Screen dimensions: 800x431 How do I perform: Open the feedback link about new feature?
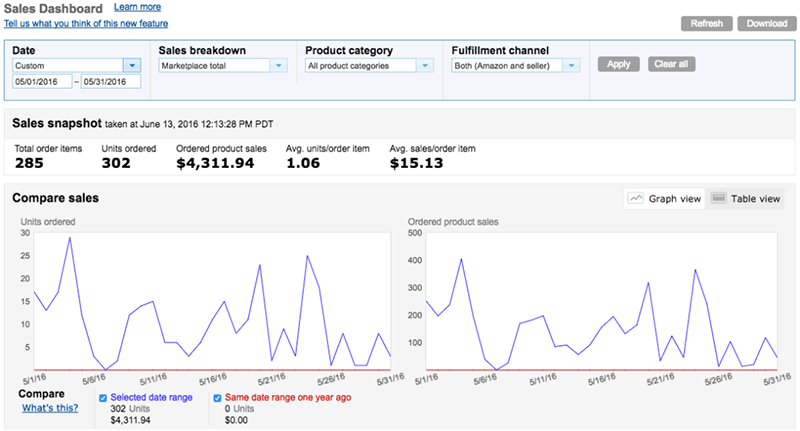click(87, 23)
